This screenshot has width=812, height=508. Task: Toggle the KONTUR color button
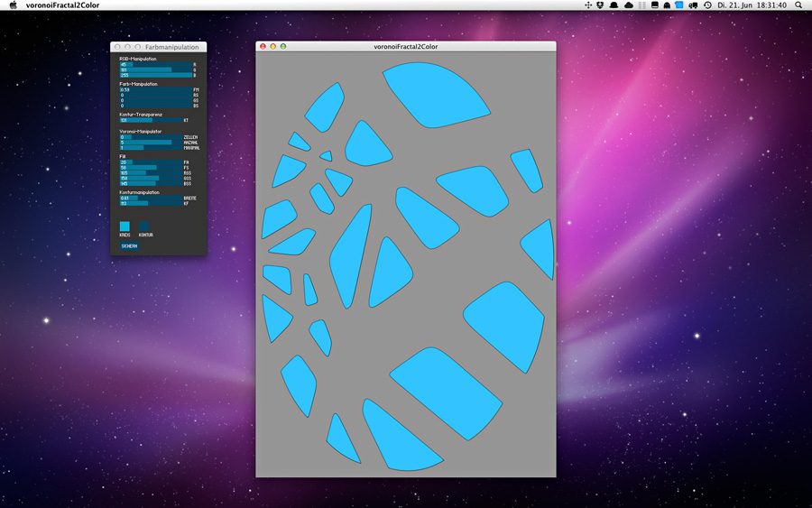pyautogui.click(x=144, y=226)
